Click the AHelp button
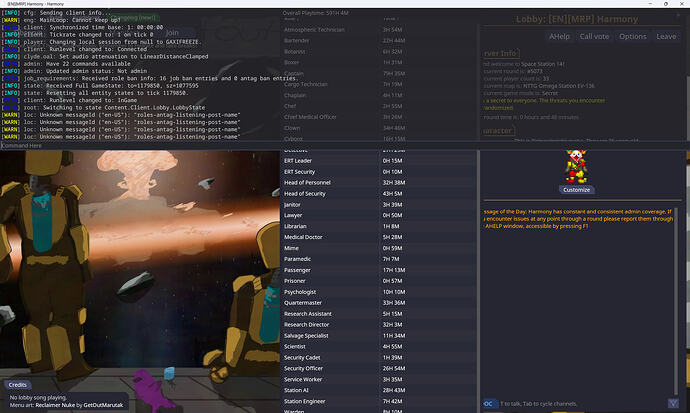The width and height of the screenshot is (690, 413). tap(559, 37)
